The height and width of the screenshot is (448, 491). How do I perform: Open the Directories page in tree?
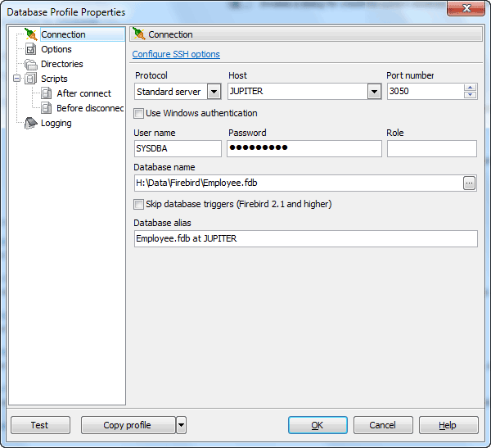coord(62,64)
